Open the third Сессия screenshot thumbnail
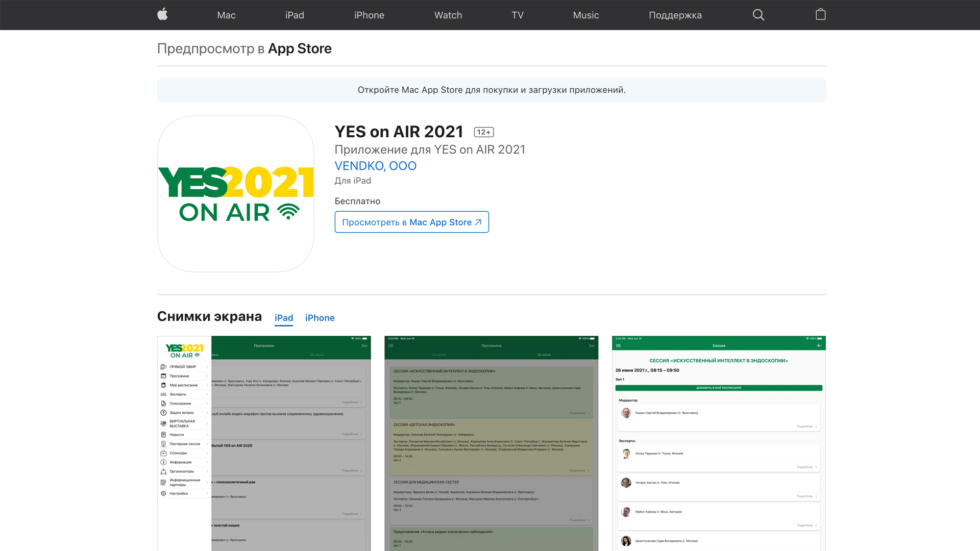Image resolution: width=980 pixels, height=551 pixels. [719, 443]
